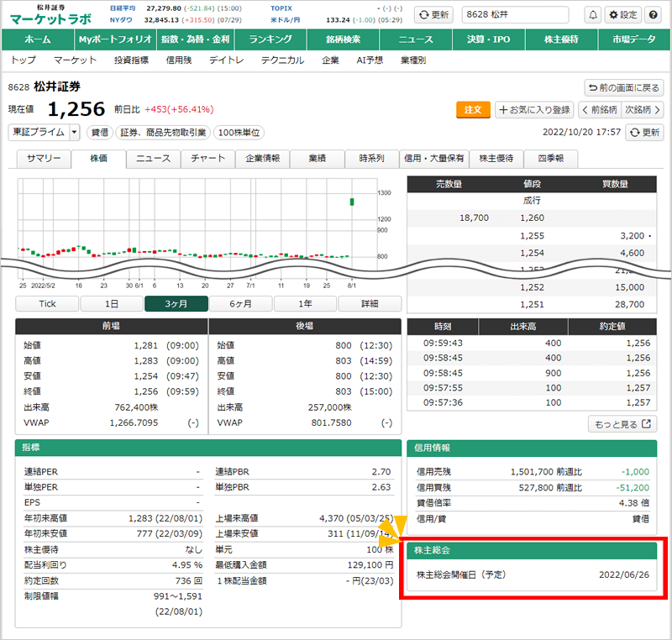Select トップ sub-navigation link
The width and height of the screenshot is (672, 640).
click(x=24, y=60)
